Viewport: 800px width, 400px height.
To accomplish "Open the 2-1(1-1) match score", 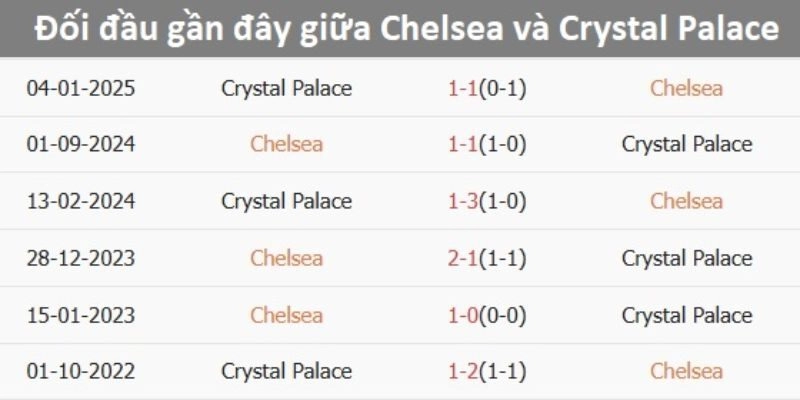I will [x=487, y=258].
